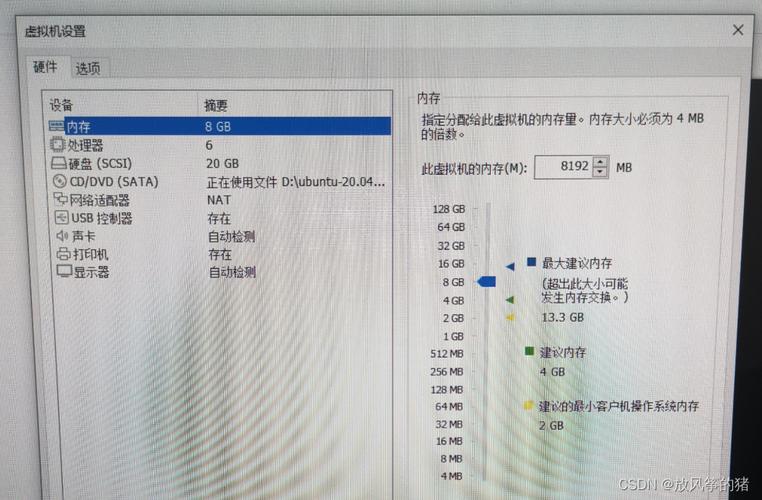Click the 20 GB hard disk summary
Viewport: 762px width, 500px height.
coord(223,163)
